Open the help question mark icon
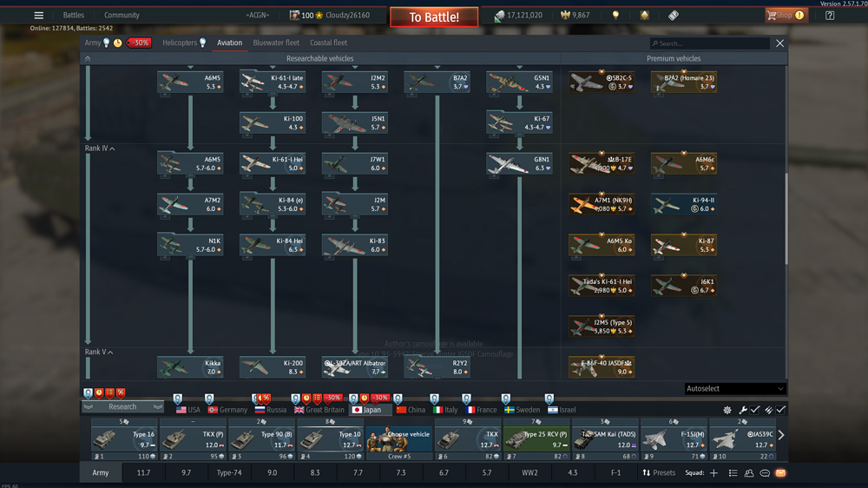The height and width of the screenshot is (488, 868). click(x=830, y=16)
